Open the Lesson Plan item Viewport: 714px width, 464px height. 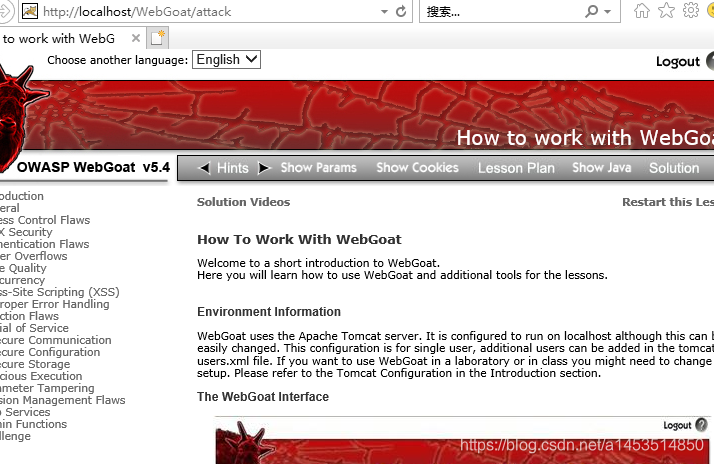[x=516, y=168]
